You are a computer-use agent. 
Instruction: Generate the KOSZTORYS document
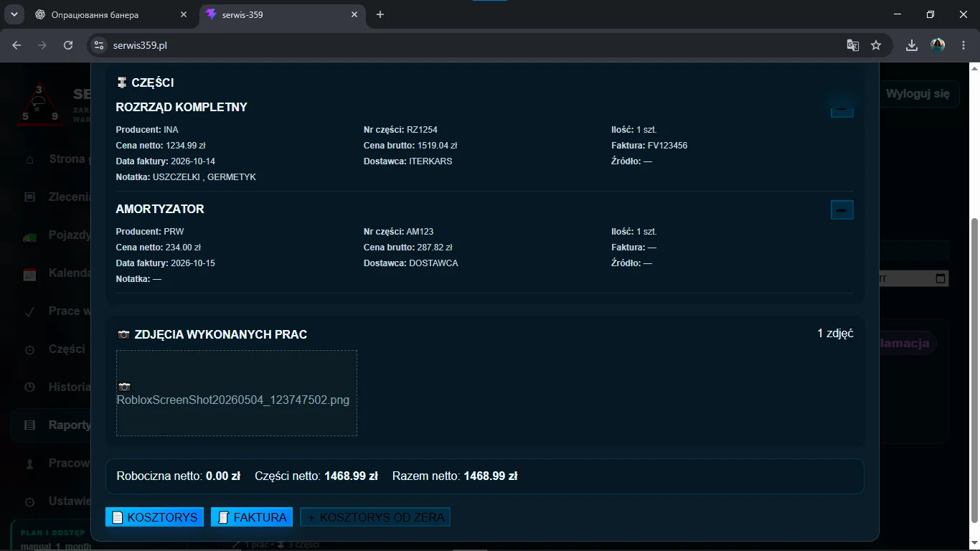(x=154, y=517)
